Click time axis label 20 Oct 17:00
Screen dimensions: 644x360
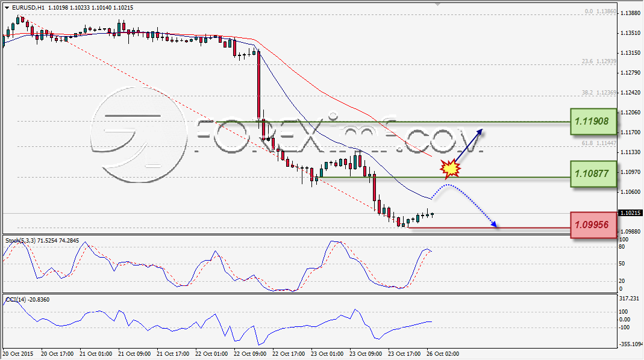(x=57, y=353)
